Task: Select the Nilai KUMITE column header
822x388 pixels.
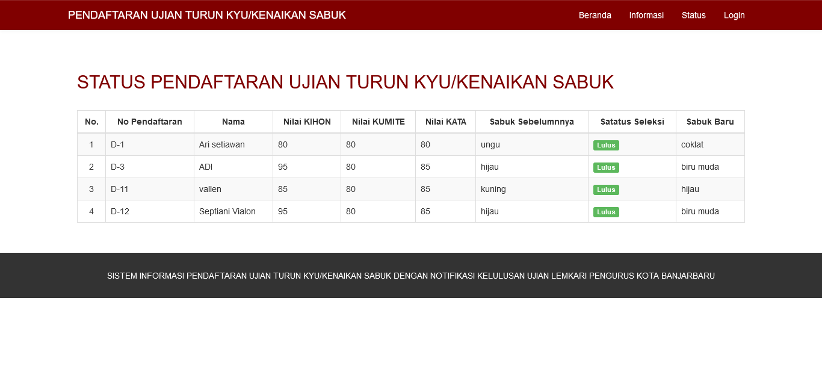Action: click(x=378, y=122)
